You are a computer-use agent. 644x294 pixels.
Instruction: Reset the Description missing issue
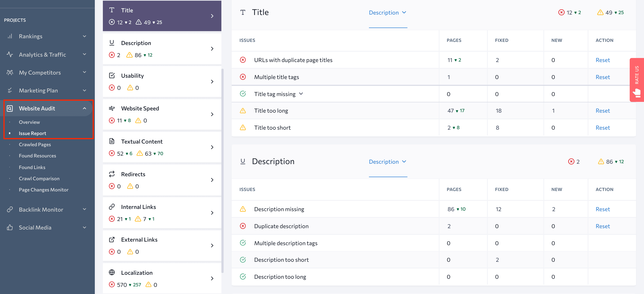click(602, 209)
